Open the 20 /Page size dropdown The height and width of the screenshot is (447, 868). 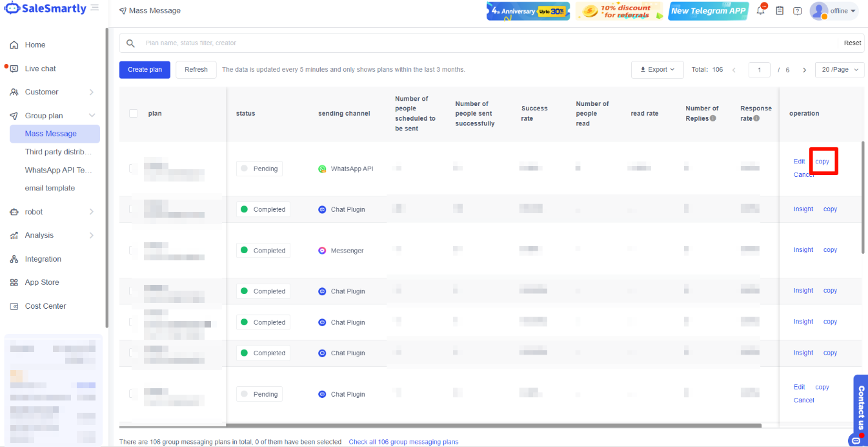coord(839,70)
